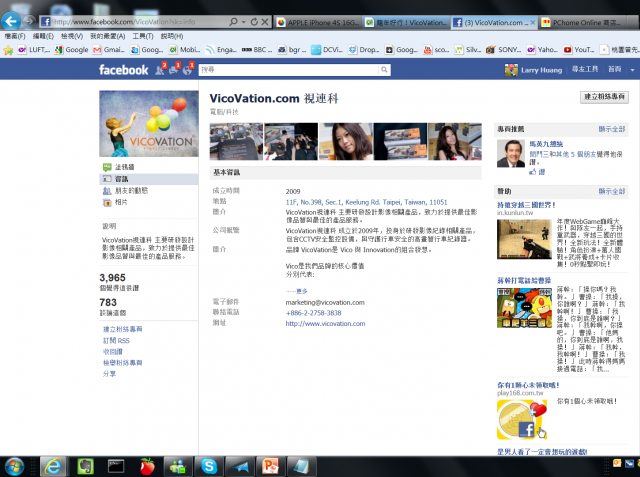Click the browser forward arrow button
The image size is (640, 477).
point(29,21)
